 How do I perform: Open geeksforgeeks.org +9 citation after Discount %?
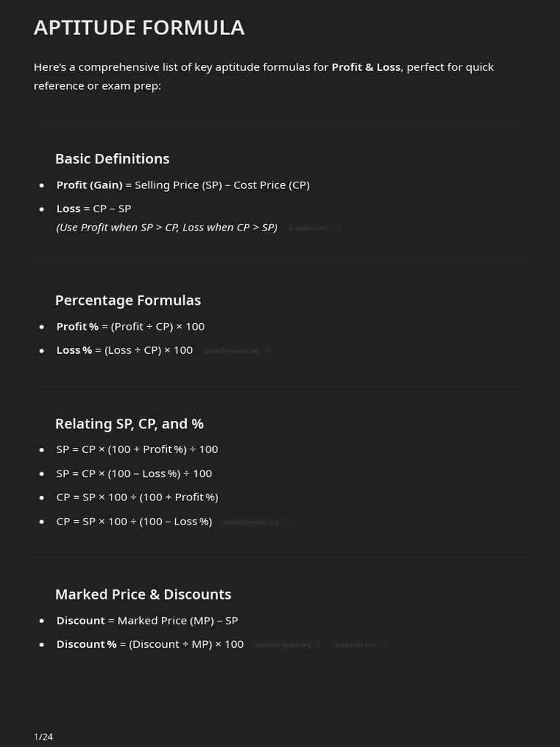[x=287, y=645]
